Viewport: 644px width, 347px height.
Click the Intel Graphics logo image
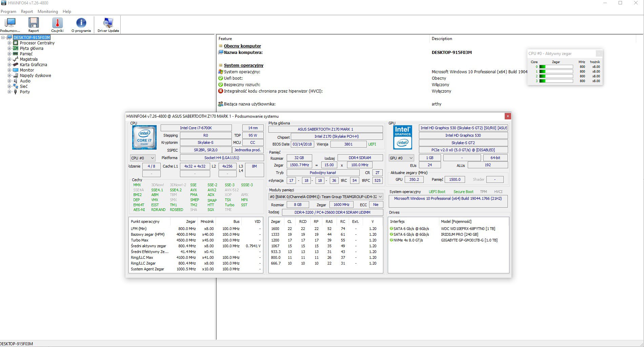(403, 137)
